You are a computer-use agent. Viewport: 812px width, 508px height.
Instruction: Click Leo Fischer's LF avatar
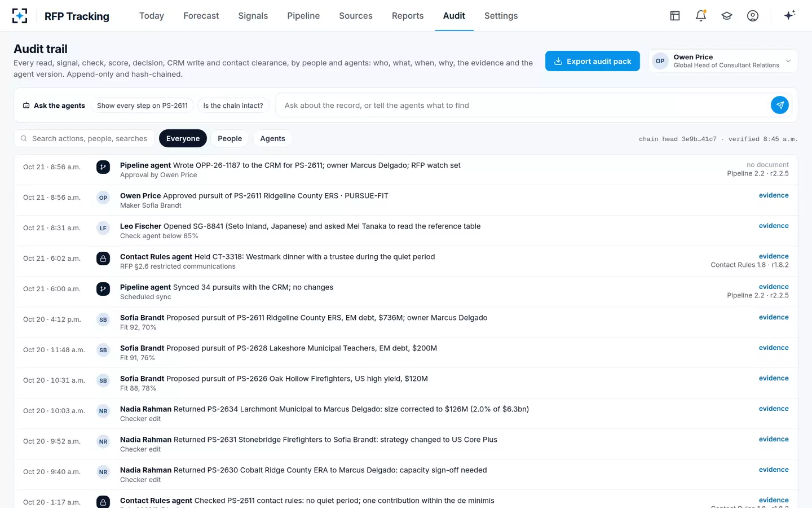click(x=103, y=228)
